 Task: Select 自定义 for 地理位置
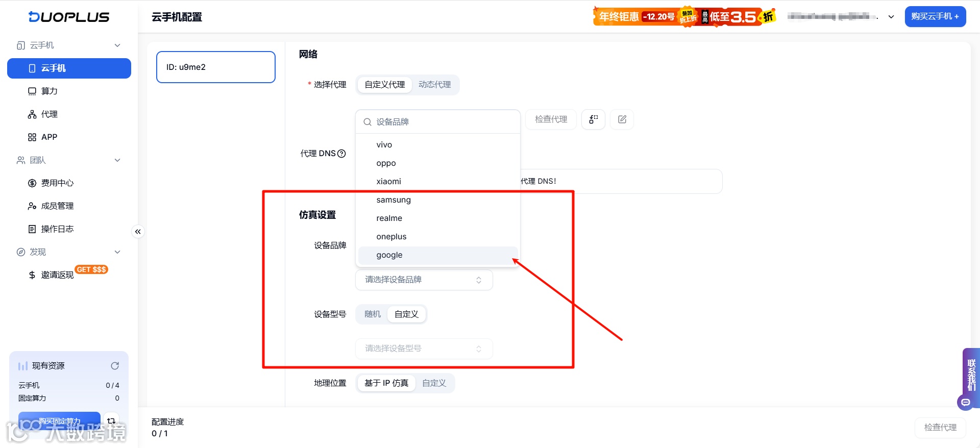tap(434, 383)
